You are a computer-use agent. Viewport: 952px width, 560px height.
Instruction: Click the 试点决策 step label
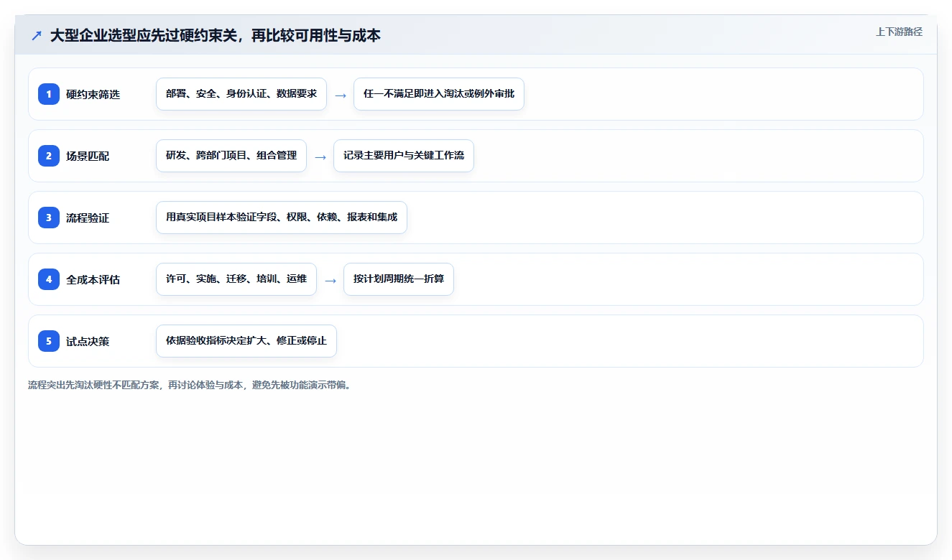coord(88,341)
